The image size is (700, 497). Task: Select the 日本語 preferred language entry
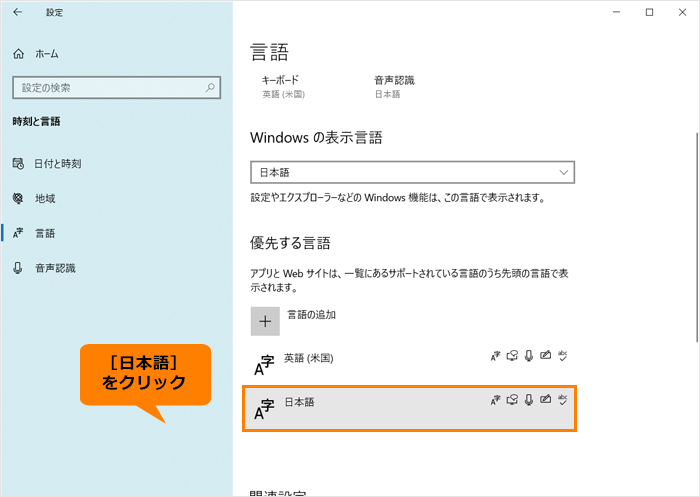[x=409, y=409]
